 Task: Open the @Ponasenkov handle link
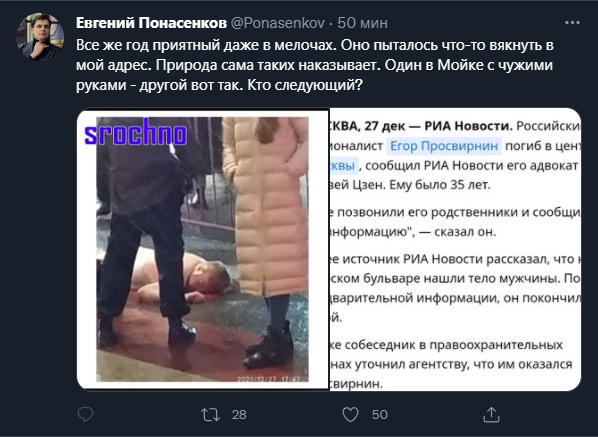[278, 23]
